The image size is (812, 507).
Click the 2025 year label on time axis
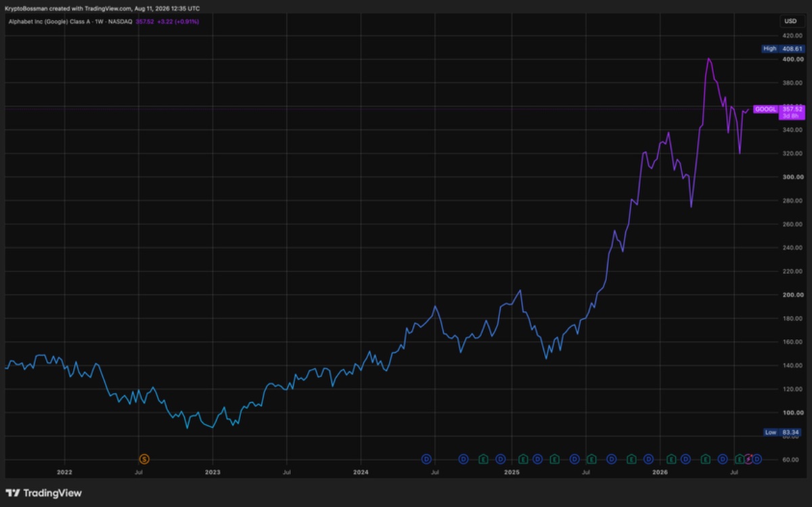[x=512, y=472]
